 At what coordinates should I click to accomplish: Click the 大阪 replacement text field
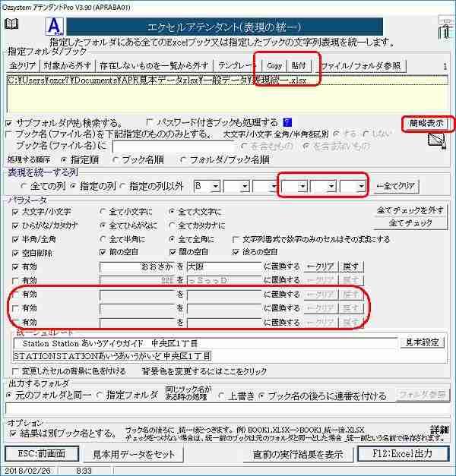tap(224, 267)
